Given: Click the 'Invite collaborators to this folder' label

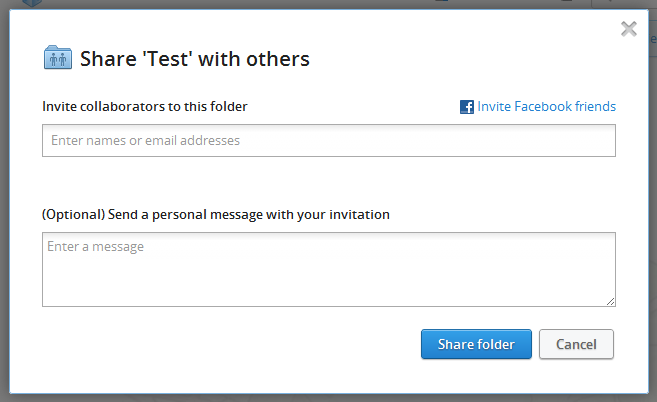Looking at the screenshot, I should [x=144, y=106].
